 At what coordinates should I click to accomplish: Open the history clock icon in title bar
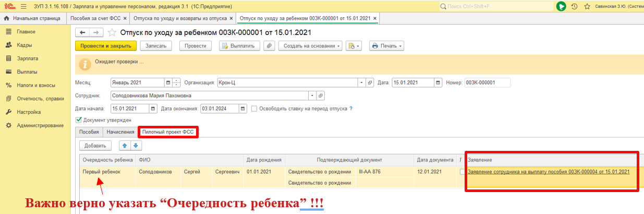click(574, 6)
